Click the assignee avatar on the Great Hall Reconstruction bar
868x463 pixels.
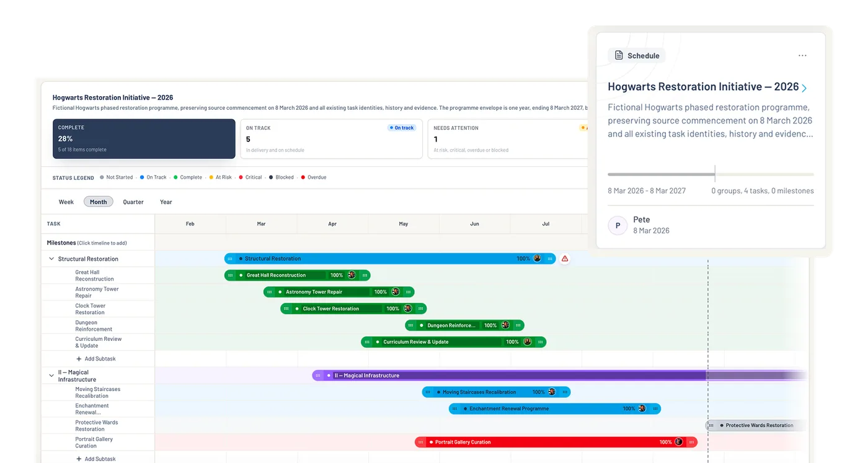click(x=352, y=275)
